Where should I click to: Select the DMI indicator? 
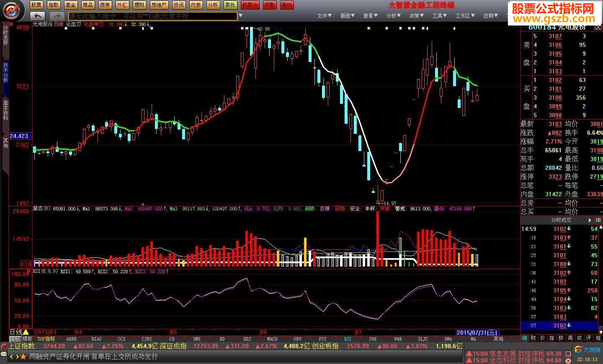pos(197,339)
